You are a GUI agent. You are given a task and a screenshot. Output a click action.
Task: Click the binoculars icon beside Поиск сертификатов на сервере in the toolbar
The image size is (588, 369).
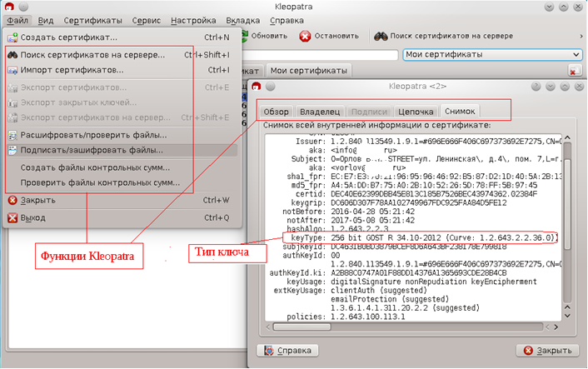[x=381, y=36]
